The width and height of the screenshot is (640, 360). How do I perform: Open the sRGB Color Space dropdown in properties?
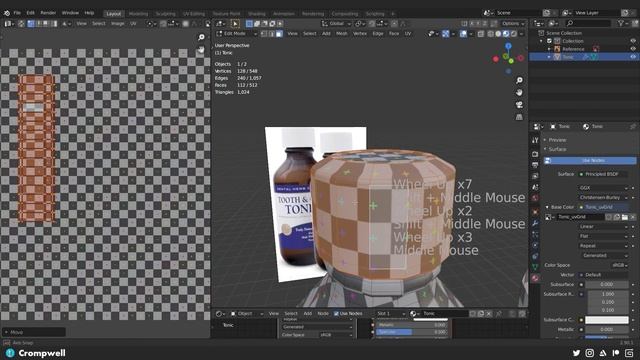pyautogui.click(x=620, y=265)
